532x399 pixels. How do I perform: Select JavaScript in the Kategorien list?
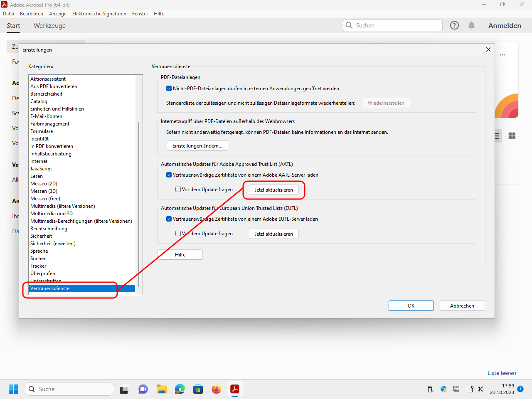[x=41, y=169]
